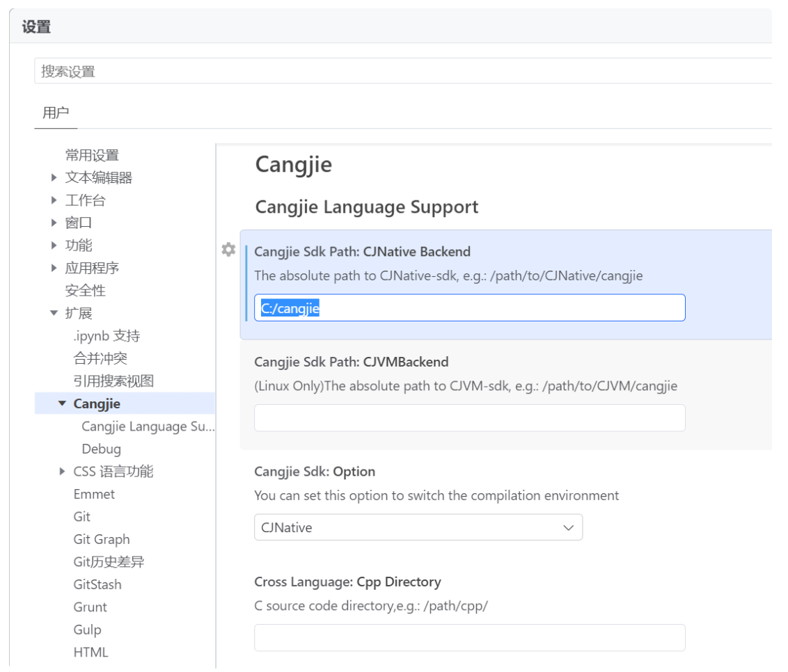Viewport: 788px width, 672px height.
Task: Click the CJVMBackend SDK path field
Action: click(470, 418)
